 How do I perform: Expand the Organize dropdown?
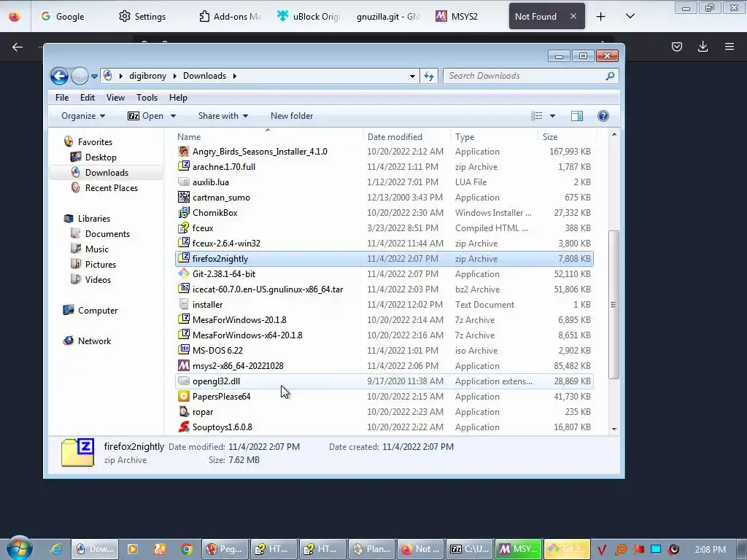pos(83,116)
